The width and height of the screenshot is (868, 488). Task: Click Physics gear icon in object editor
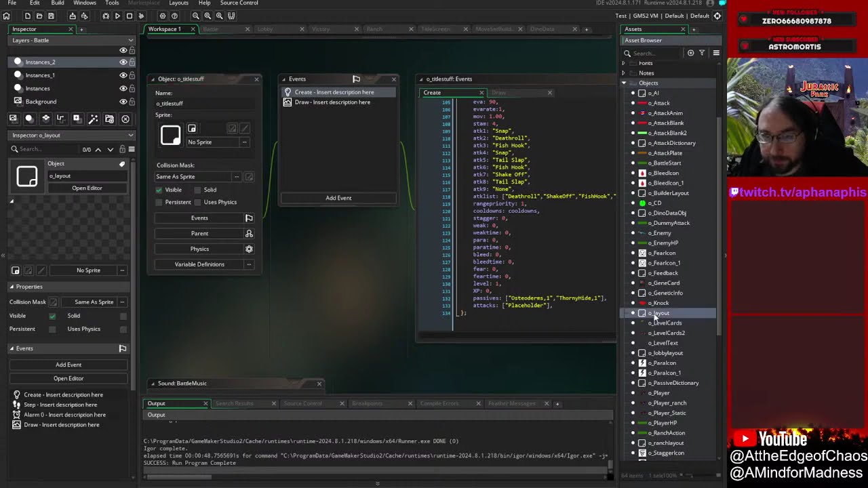pyautogui.click(x=249, y=249)
